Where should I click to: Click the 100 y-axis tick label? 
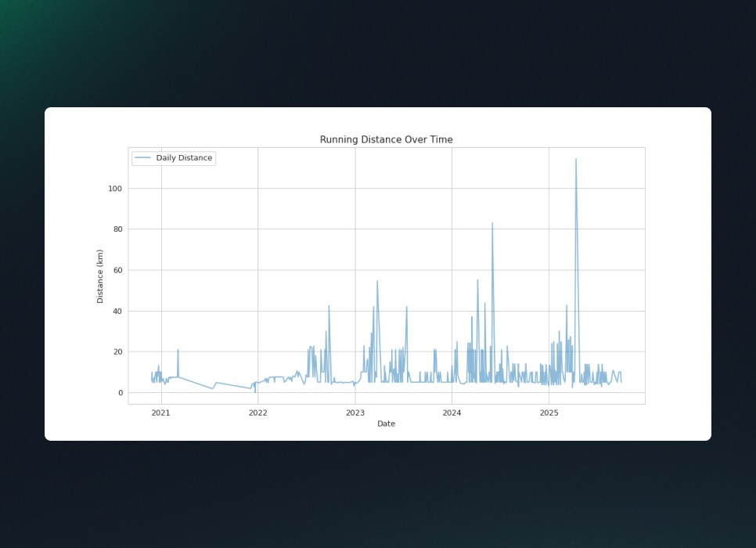tap(115, 189)
